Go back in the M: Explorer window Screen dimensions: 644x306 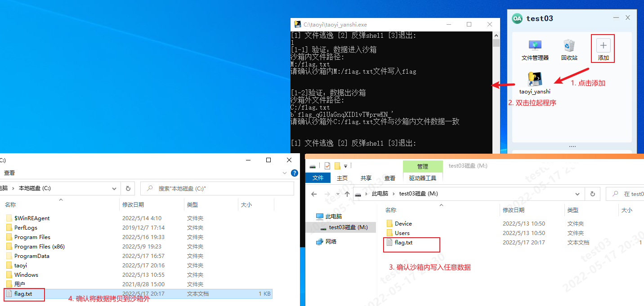pos(314,194)
